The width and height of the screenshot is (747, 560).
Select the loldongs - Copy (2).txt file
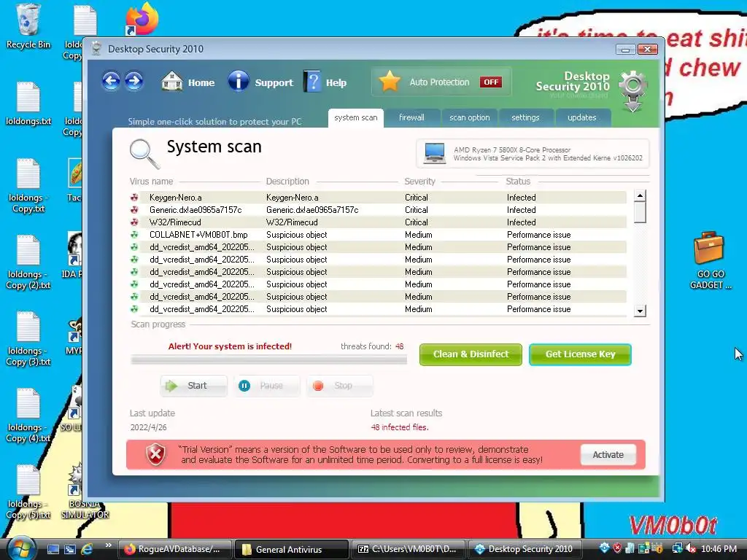coord(28,262)
